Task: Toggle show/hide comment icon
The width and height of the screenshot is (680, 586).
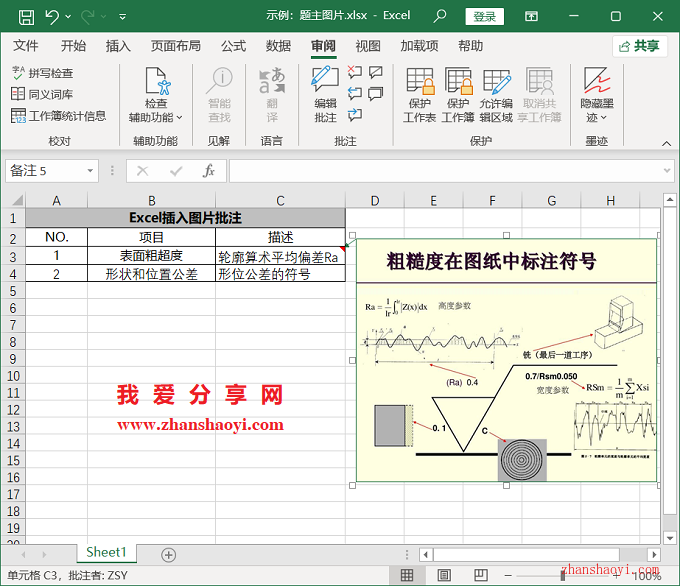Action: 376,72
